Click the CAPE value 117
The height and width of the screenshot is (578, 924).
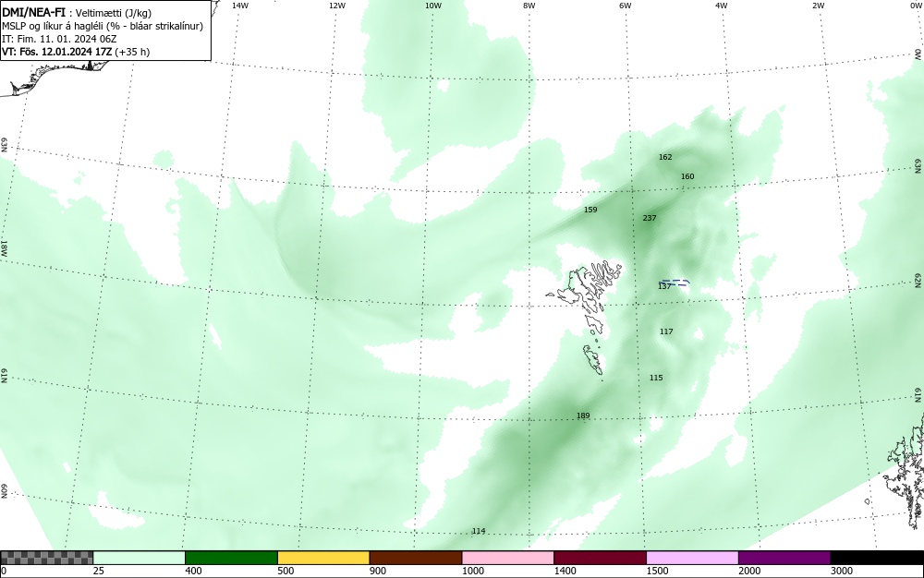666,332
